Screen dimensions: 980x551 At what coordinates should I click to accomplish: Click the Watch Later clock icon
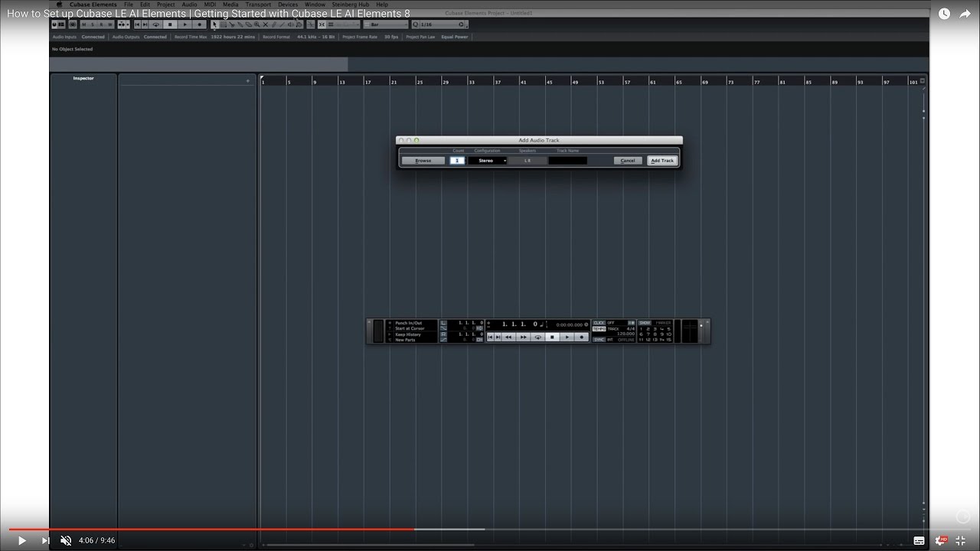point(944,14)
